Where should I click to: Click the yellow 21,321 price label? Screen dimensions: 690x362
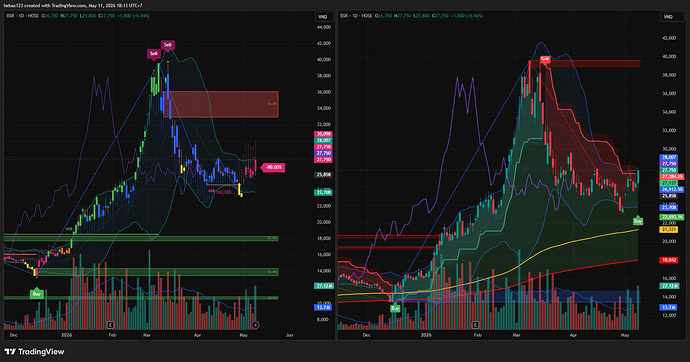669,230
